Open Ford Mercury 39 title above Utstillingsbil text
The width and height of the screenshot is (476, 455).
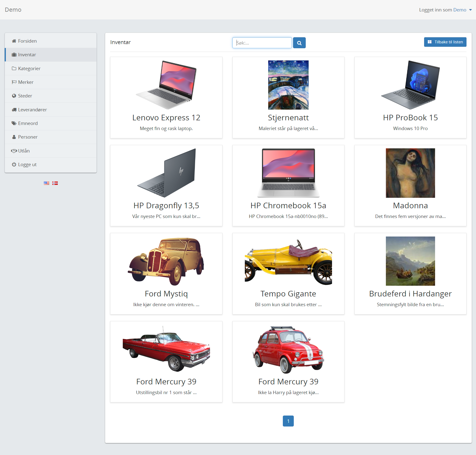pyautogui.click(x=166, y=382)
